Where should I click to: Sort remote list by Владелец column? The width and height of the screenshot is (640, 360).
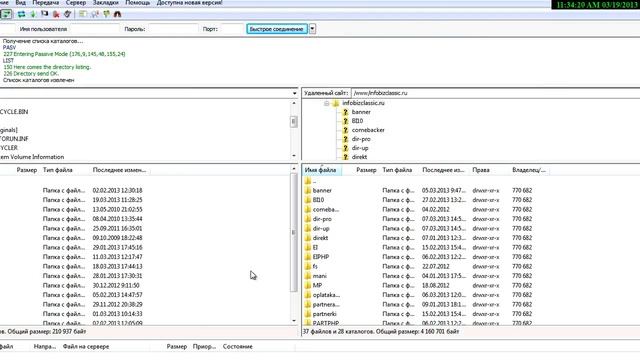pyautogui.click(x=529, y=170)
